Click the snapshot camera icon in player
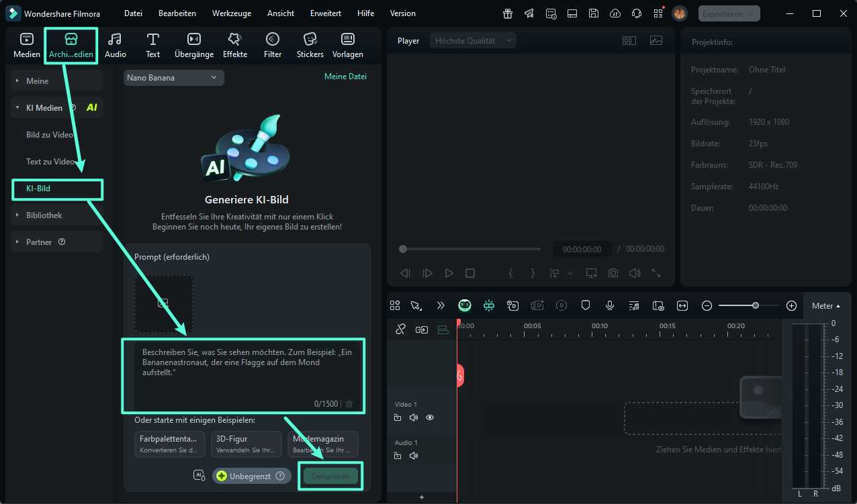Viewport: 857px width, 504px height. coord(613,273)
